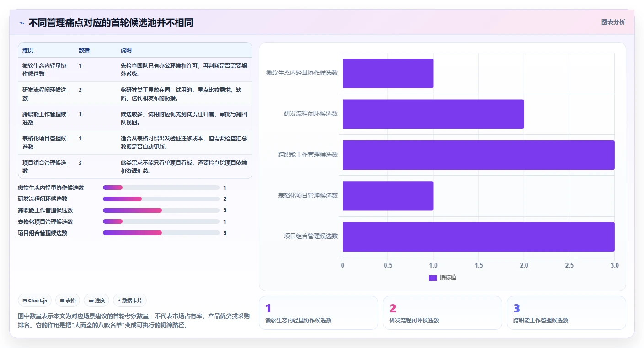Click the 表格 chip

point(68,300)
